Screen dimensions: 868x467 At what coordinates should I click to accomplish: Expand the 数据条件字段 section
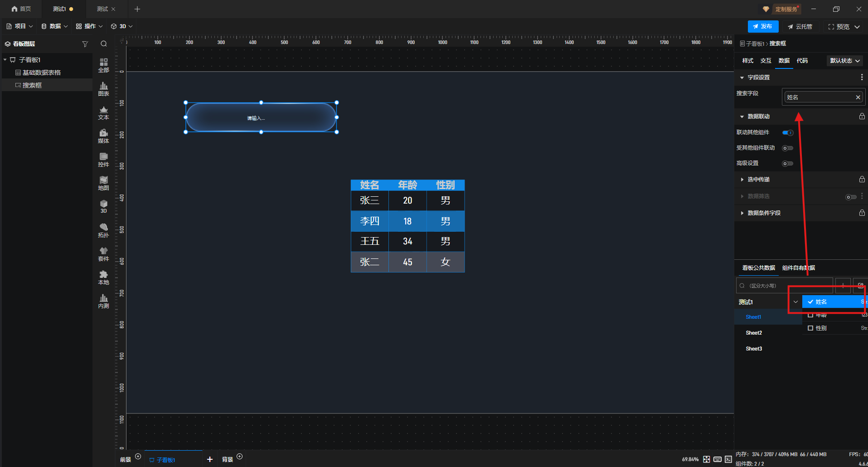pyautogui.click(x=763, y=213)
